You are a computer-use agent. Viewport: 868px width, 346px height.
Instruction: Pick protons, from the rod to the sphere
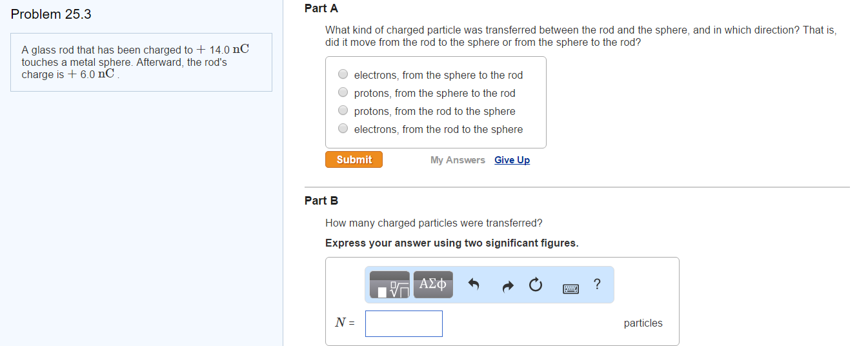[x=343, y=111]
